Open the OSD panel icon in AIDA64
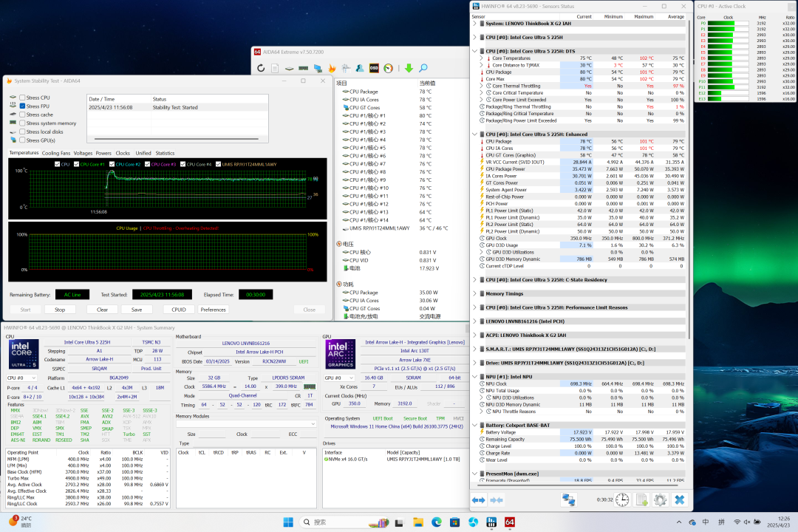Image resolution: width=798 pixels, height=532 pixels. pyautogui.click(x=374, y=68)
